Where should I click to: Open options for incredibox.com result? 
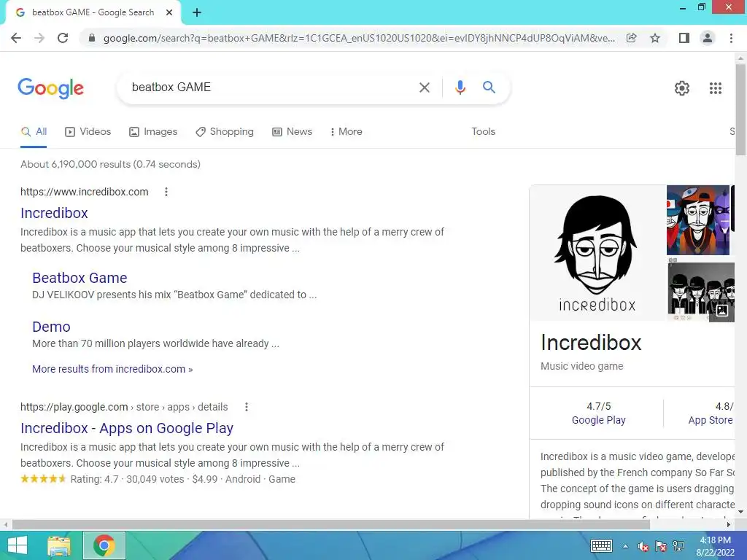pyautogui.click(x=166, y=192)
